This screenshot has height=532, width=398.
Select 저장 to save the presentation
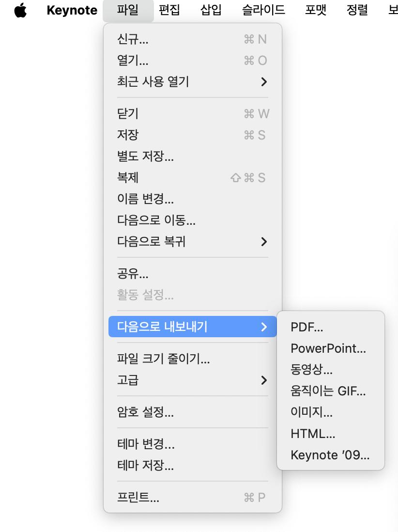(193, 135)
